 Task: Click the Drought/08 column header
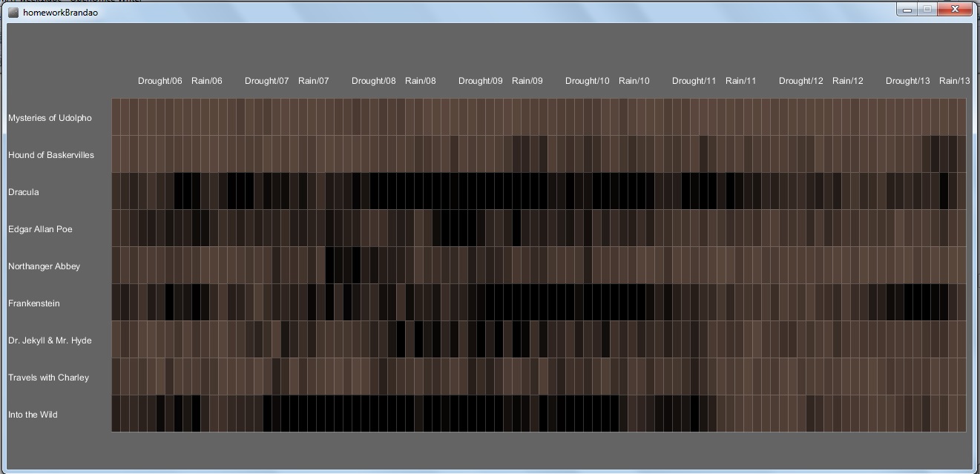373,81
